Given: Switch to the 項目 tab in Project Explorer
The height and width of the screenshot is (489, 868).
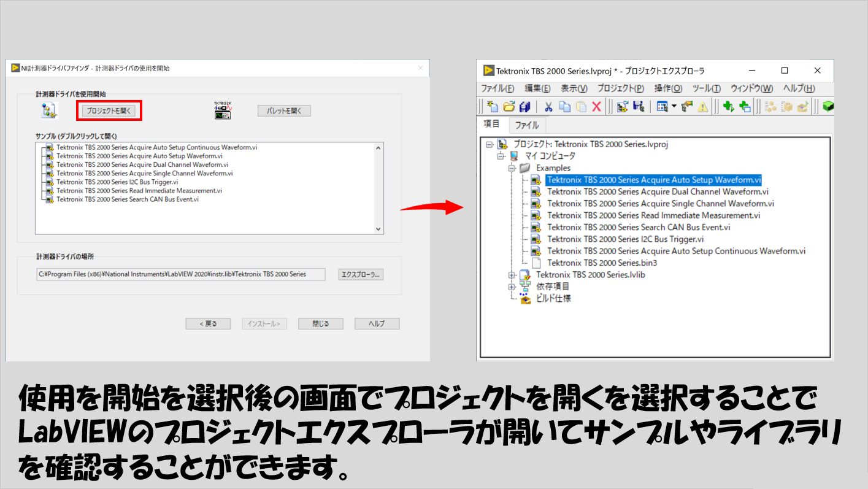Looking at the screenshot, I should (x=492, y=124).
